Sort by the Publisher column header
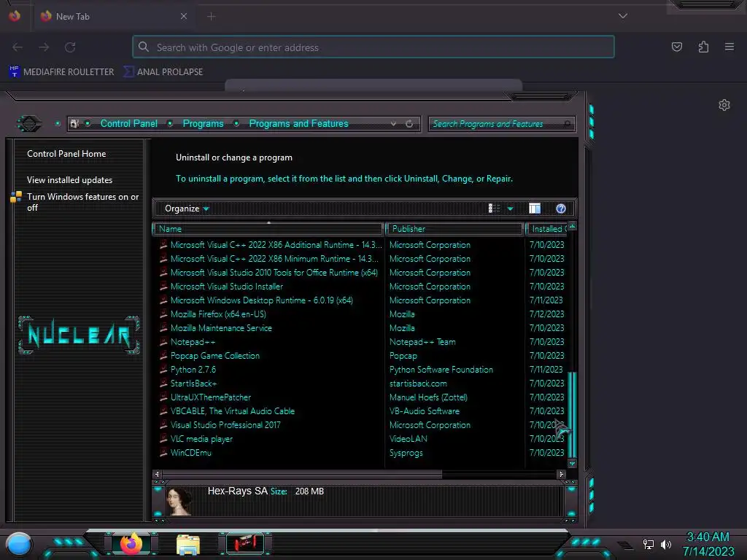This screenshot has width=747, height=560. (x=454, y=229)
